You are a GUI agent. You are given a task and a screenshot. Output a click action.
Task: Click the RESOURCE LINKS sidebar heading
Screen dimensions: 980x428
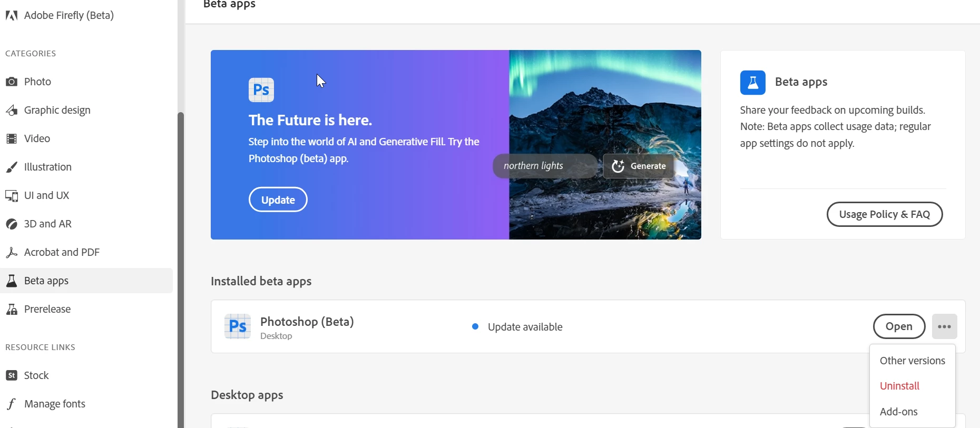(40, 347)
